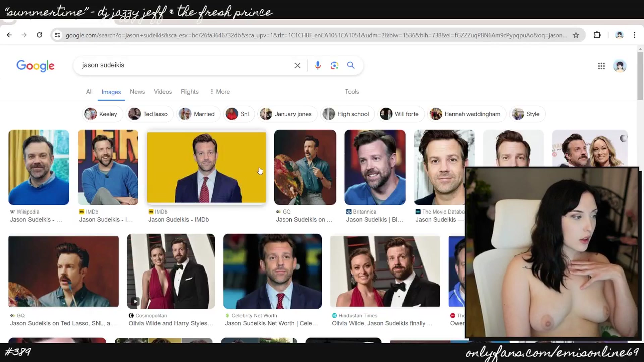
Task: Switch to the All results tab
Action: coord(89,92)
